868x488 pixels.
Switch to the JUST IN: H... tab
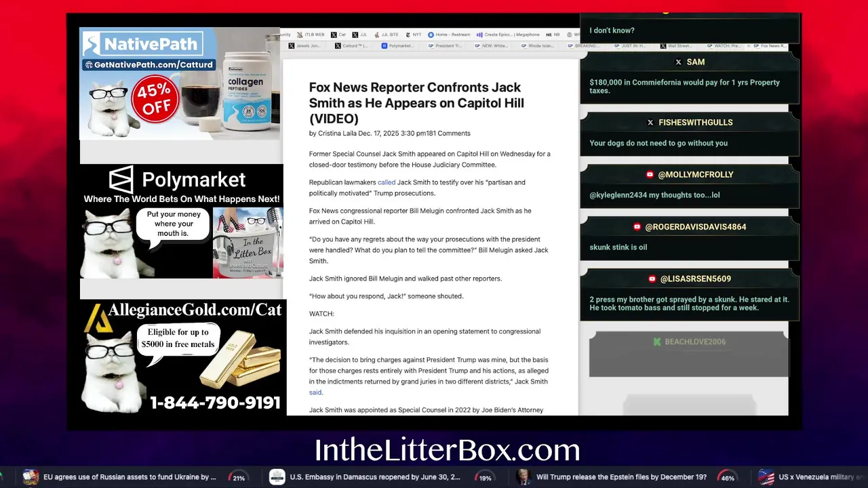click(x=630, y=46)
